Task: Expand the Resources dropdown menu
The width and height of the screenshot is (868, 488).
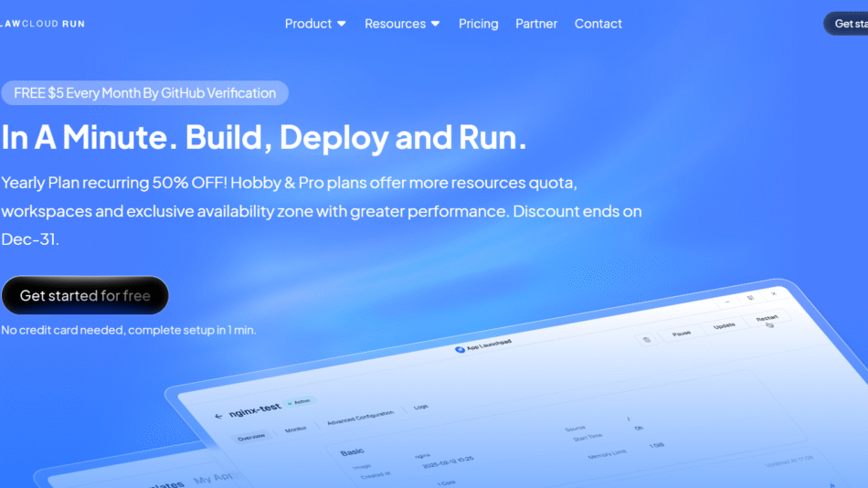Action: pyautogui.click(x=402, y=24)
